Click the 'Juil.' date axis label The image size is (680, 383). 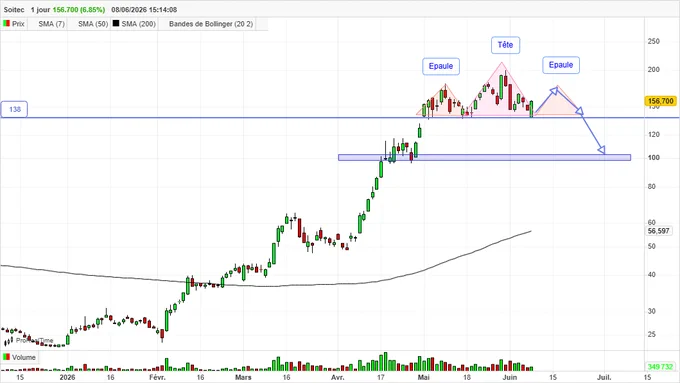(604, 377)
